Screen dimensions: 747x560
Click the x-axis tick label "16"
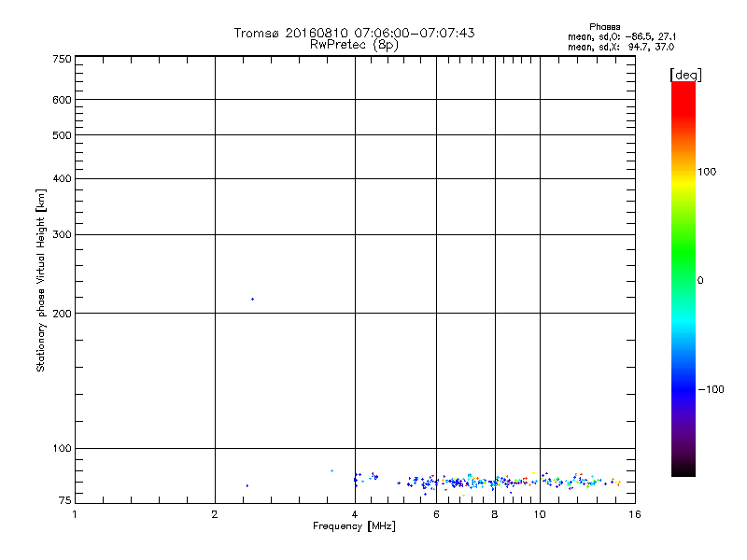(x=635, y=514)
